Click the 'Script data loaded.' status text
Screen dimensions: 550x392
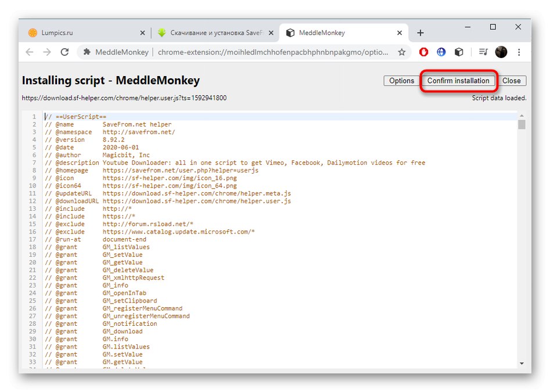click(x=499, y=98)
